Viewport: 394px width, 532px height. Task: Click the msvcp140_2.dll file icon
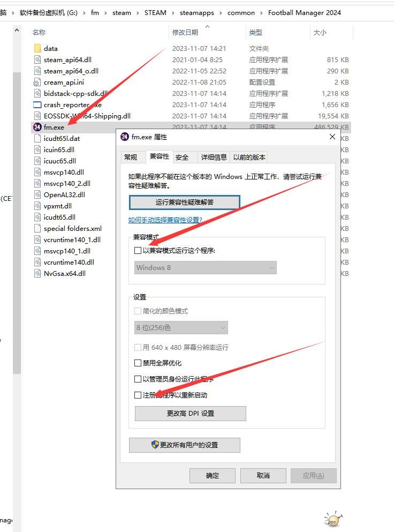pyautogui.click(x=37, y=183)
